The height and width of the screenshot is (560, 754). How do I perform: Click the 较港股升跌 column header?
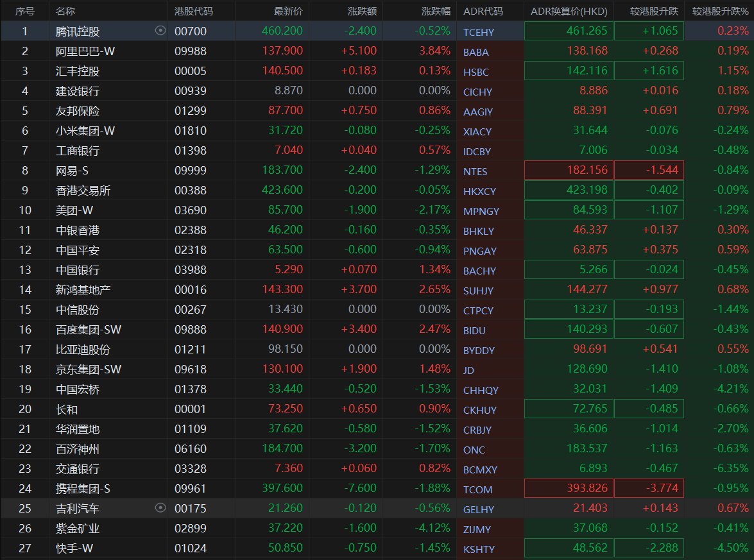click(x=654, y=11)
